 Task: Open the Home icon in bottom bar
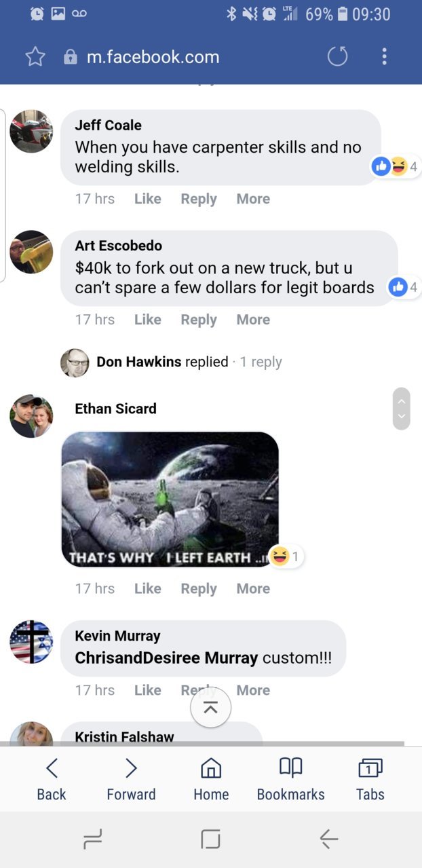coord(211,779)
